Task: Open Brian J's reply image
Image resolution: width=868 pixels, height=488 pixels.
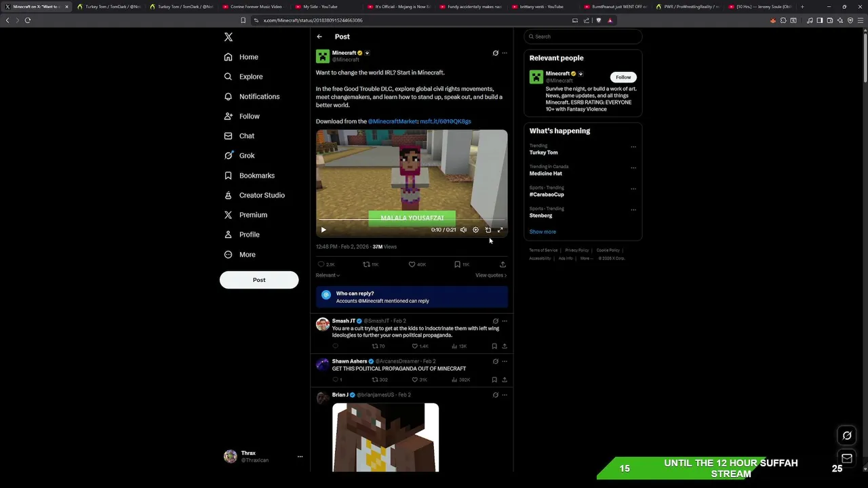Action: coord(385,437)
